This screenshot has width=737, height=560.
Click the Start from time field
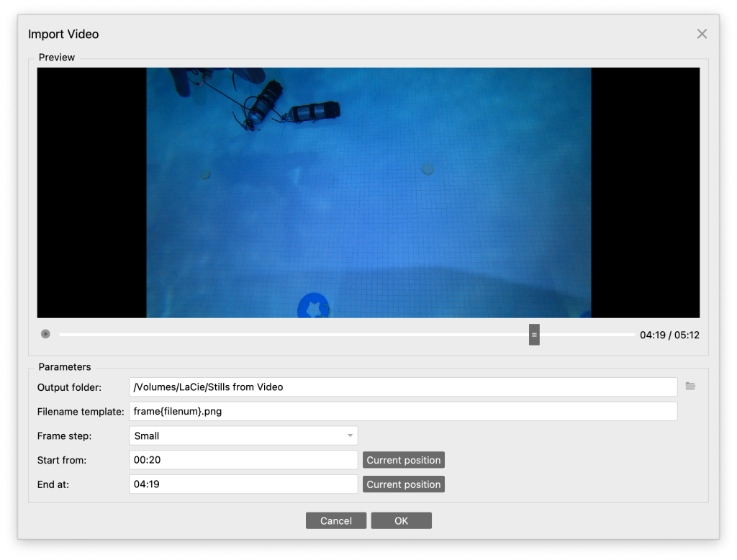243,460
